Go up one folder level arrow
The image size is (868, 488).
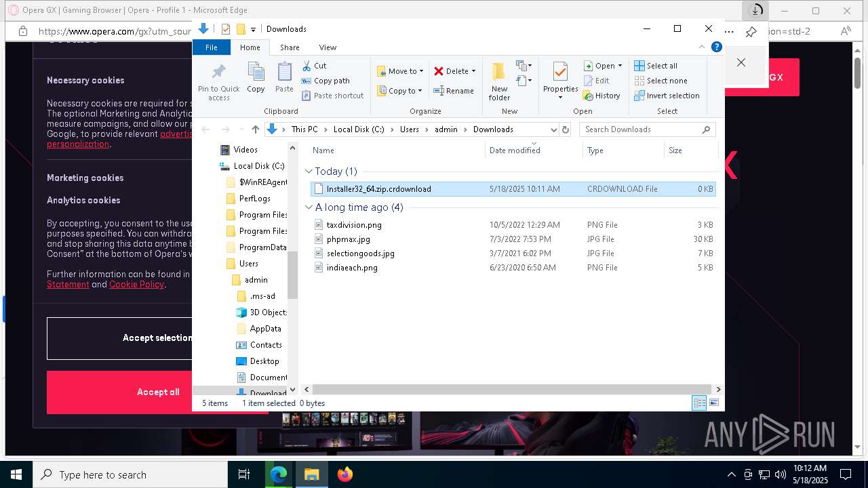[x=255, y=129]
